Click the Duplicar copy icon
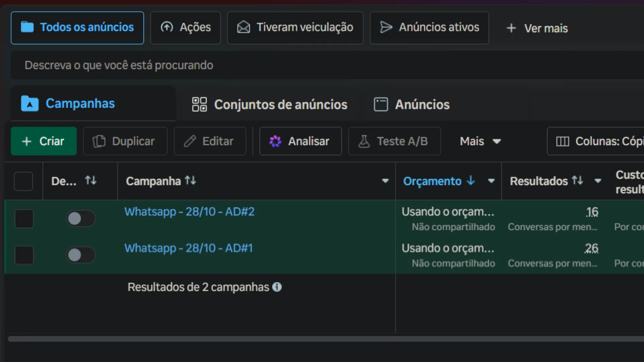The width and height of the screenshot is (644, 362). (99, 141)
